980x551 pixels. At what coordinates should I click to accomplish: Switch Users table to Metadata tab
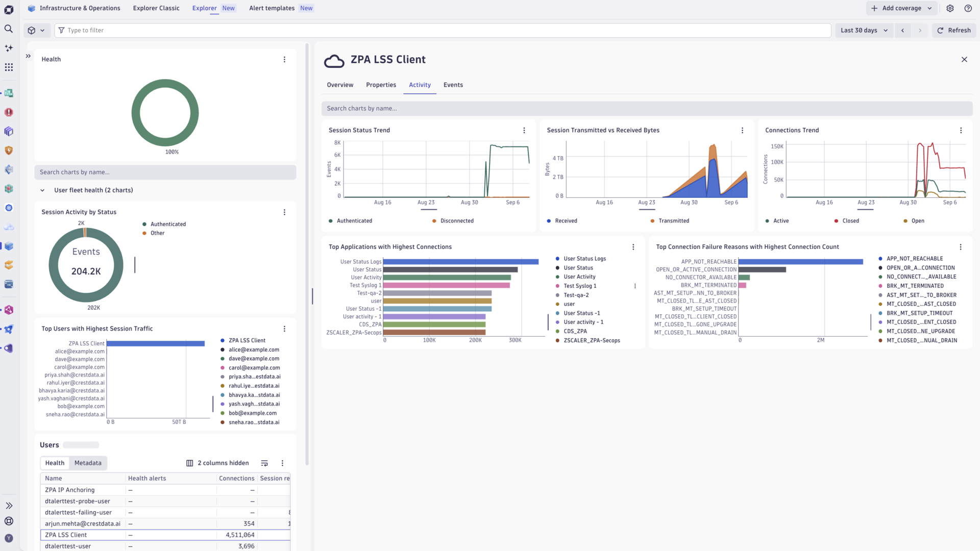point(88,463)
